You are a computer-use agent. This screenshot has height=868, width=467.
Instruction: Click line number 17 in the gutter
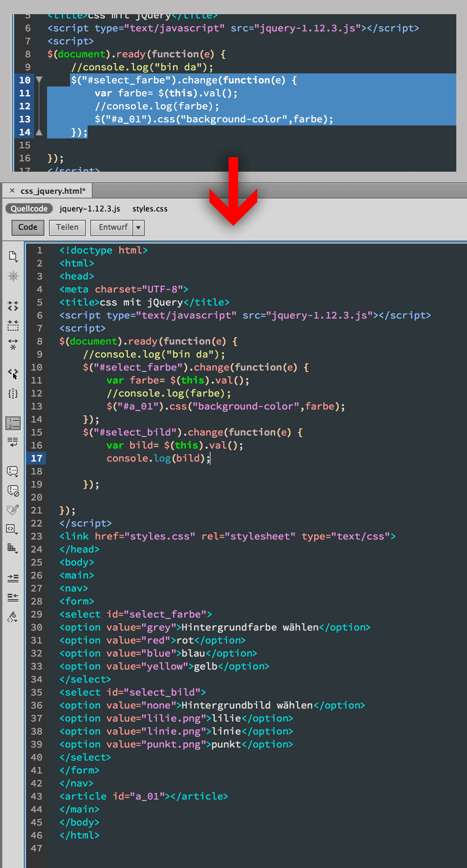[37, 458]
